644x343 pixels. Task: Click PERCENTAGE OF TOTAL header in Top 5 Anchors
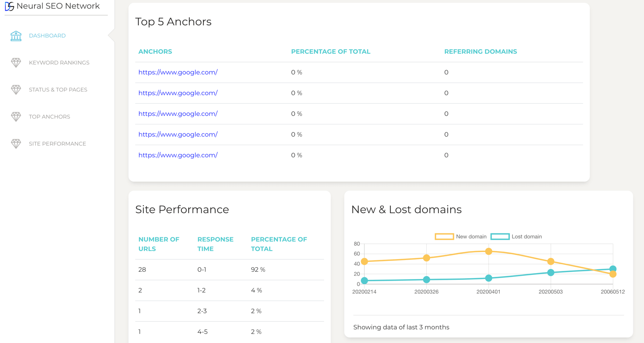(x=331, y=52)
